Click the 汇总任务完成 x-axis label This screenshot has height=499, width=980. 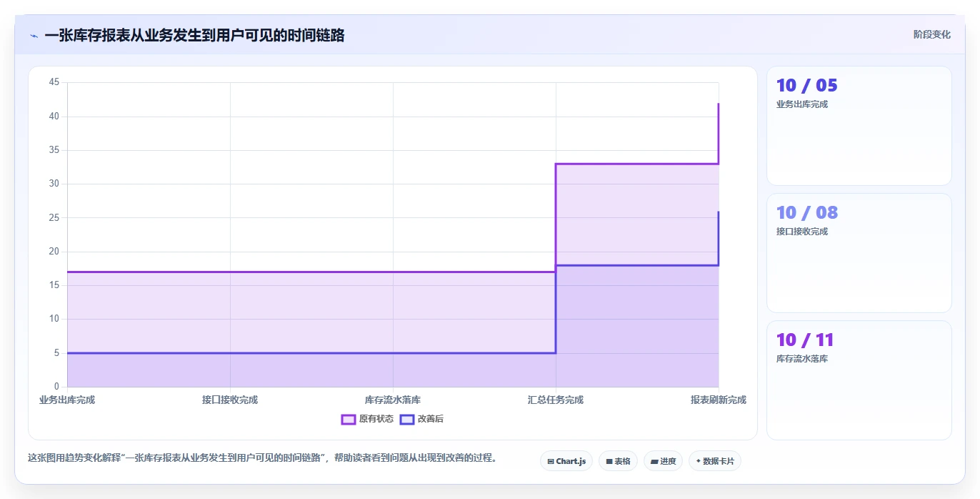pyautogui.click(x=556, y=400)
